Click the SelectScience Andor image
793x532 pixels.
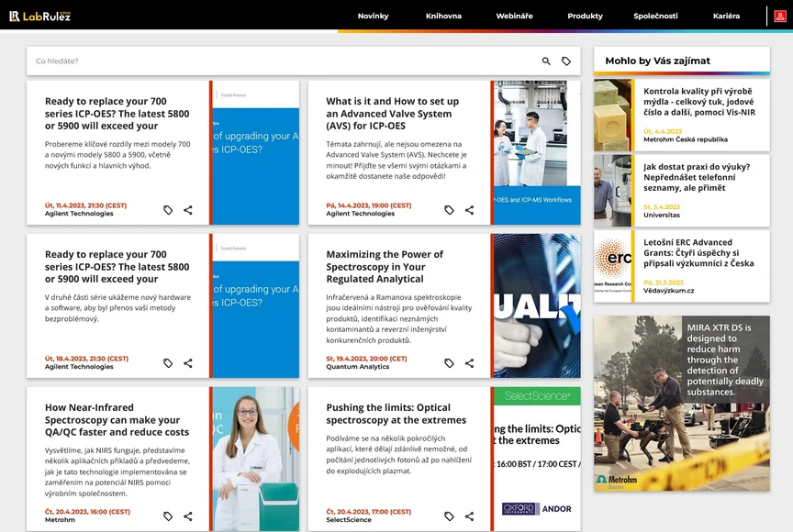tap(537, 459)
